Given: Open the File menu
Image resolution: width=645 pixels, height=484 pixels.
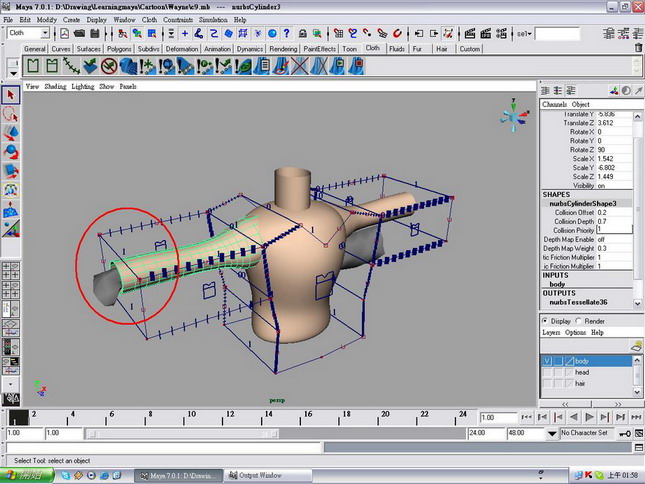Looking at the screenshot, I should (x=8, y=20).
